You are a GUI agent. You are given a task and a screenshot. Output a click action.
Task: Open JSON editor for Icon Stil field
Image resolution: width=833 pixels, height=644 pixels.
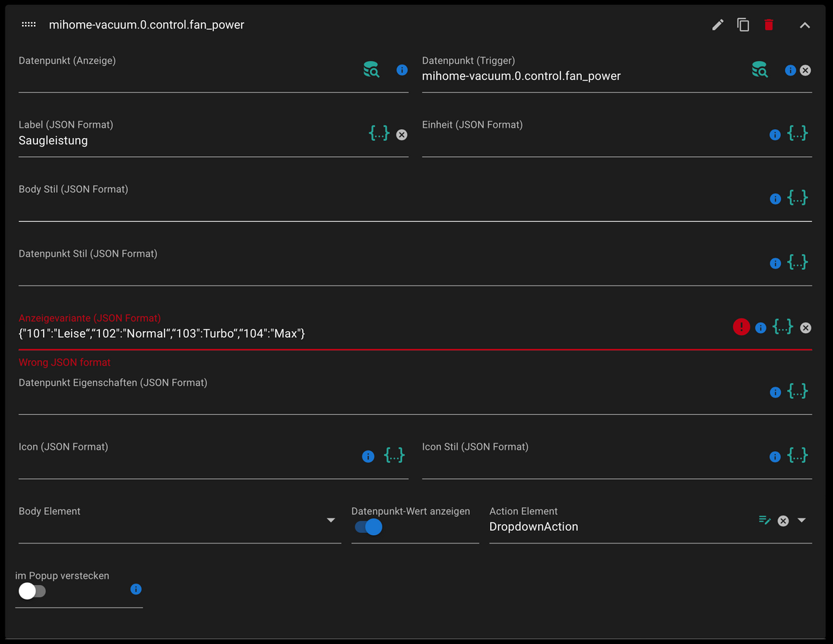click(x=798, y=456)
